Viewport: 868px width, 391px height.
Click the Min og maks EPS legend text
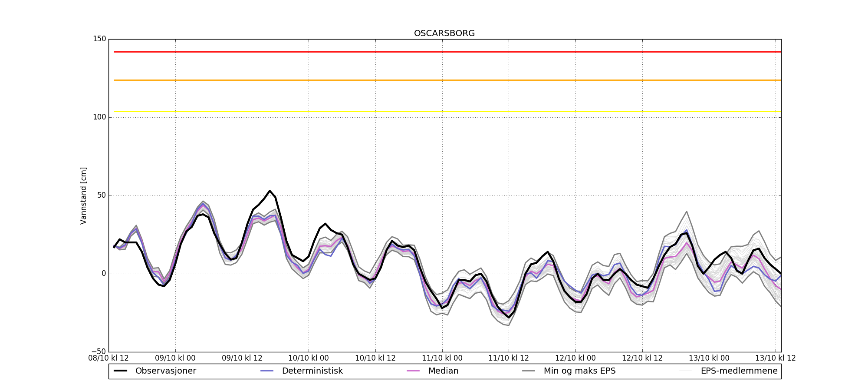point(579,371)
